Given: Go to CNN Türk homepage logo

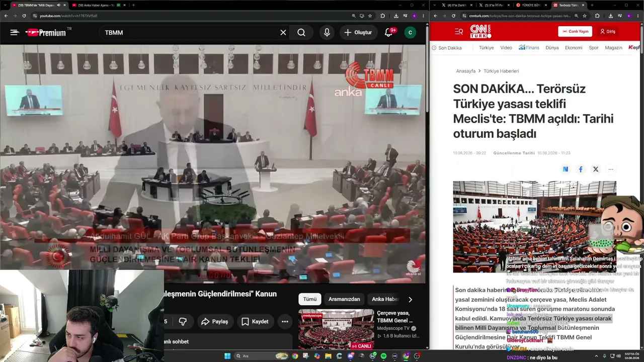Looking at the screenshot, I should [480, 31].
